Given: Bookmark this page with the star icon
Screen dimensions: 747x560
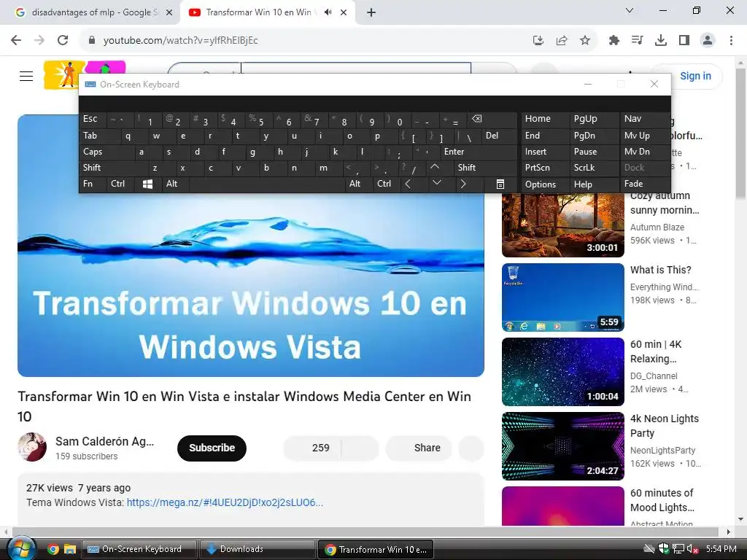Looking at the screenshot, I should point(585,41).
